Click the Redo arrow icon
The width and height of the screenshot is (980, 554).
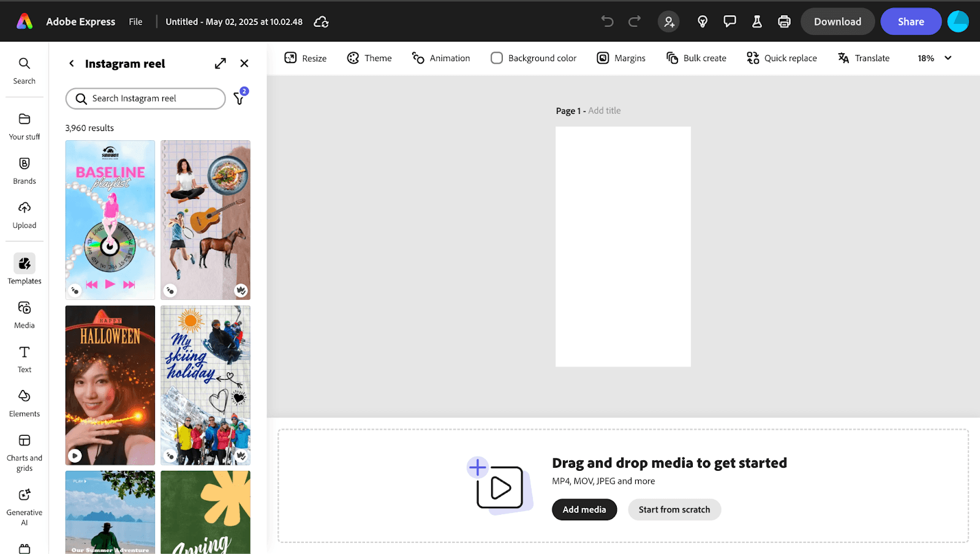click(x=635, y=21)
